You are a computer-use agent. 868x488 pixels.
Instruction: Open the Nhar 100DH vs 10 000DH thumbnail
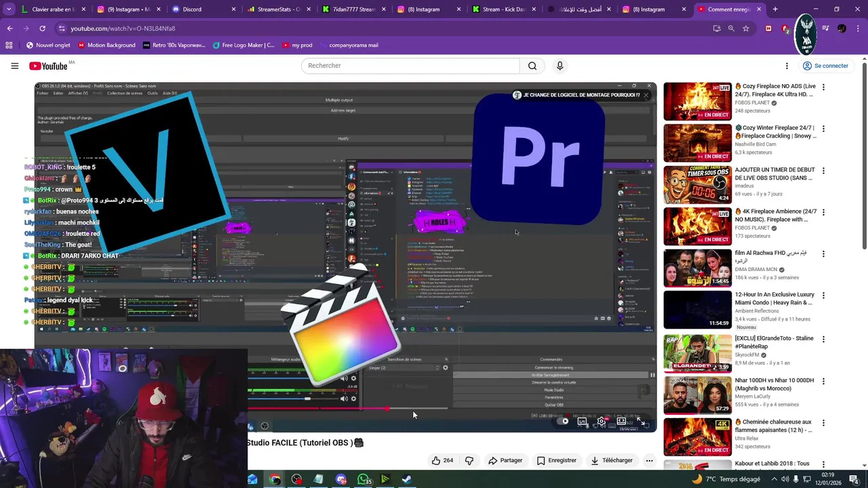[x=697, y=395]
